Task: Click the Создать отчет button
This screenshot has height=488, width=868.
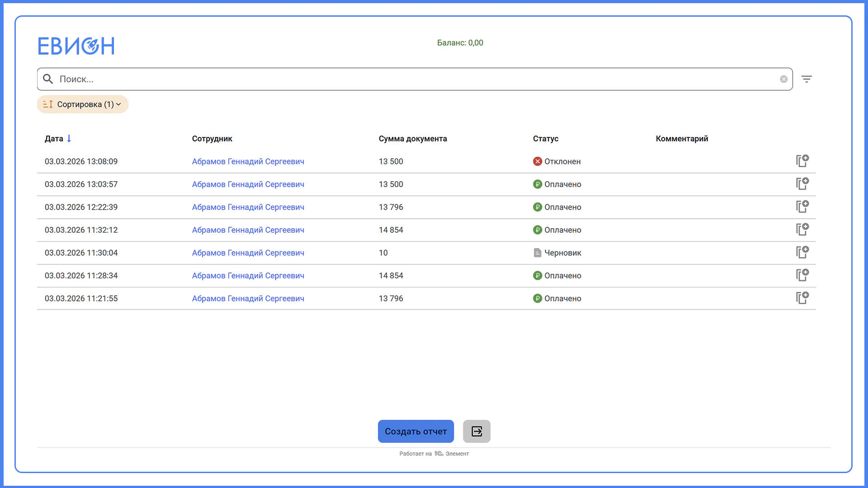Action: [416, 431]
